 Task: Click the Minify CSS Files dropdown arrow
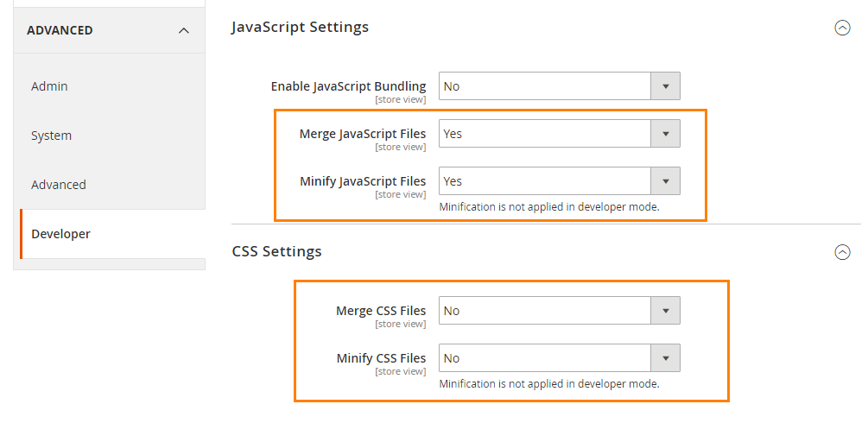point(665,358)
